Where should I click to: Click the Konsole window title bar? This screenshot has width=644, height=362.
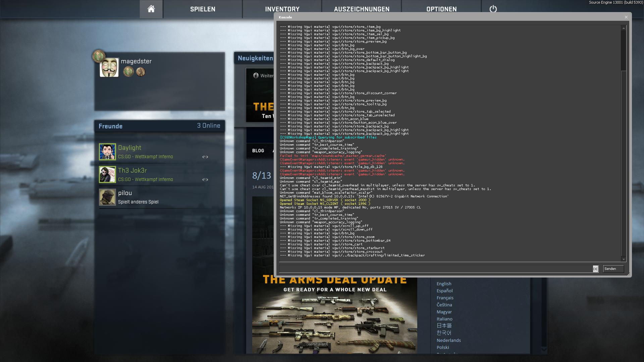pyautogui.click(x=449, y=17)
